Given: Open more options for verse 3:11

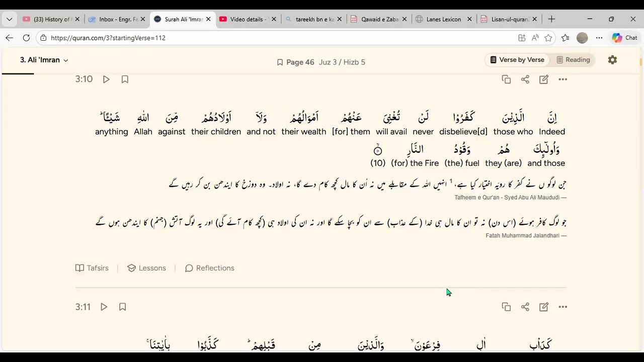Looking at the screenshot, I should tap(563, 307).
